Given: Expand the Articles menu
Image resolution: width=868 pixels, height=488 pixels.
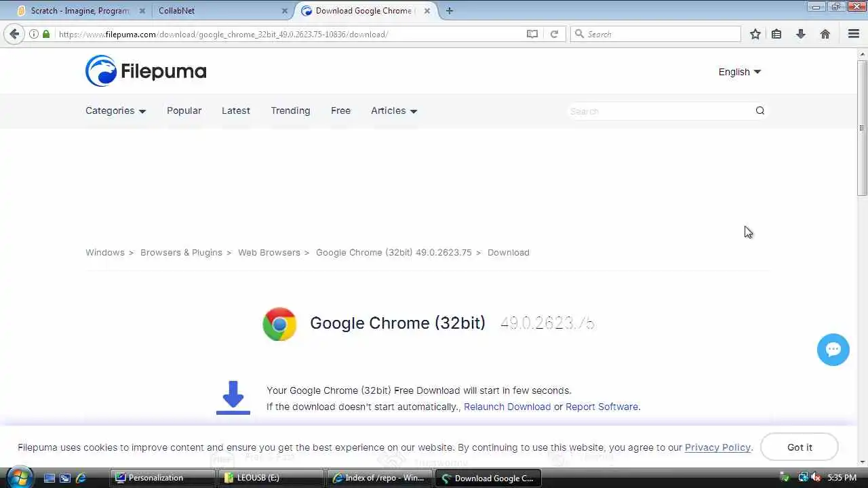Looking at the screenshot, I should pyautogui.click(x=394, y=110).
